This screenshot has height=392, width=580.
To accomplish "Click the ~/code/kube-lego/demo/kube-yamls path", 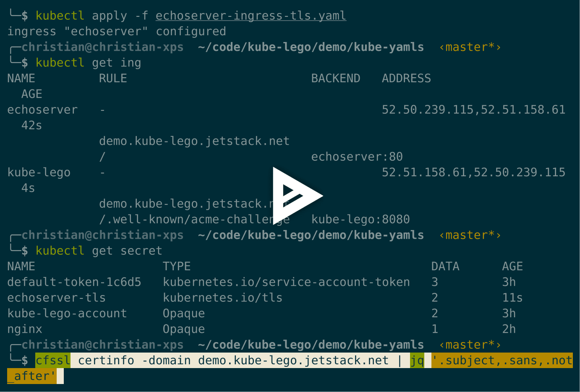I will [x=311, y=47].
